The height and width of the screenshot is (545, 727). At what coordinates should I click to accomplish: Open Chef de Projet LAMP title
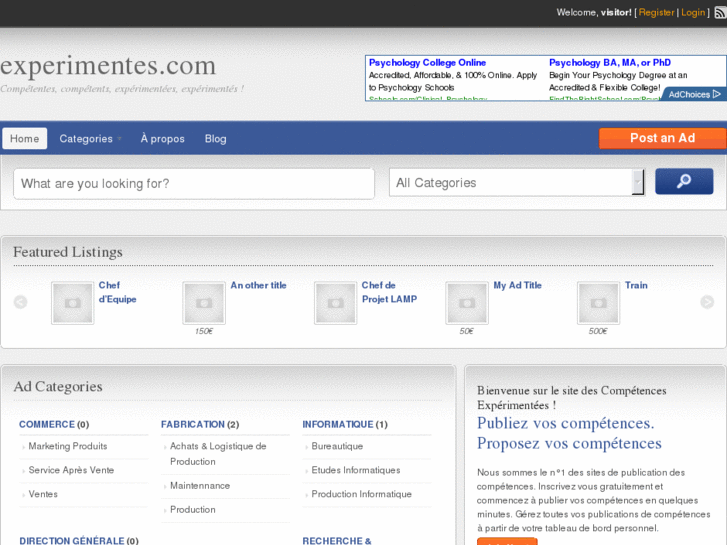[389, 292]
